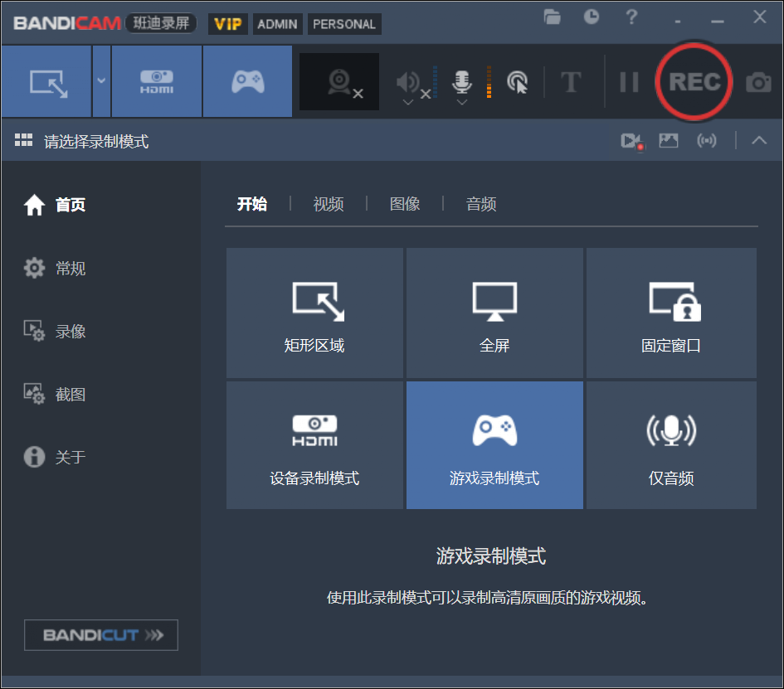Switch to the 图像 tab
784x689 pixels.
[x=405, y=204]
